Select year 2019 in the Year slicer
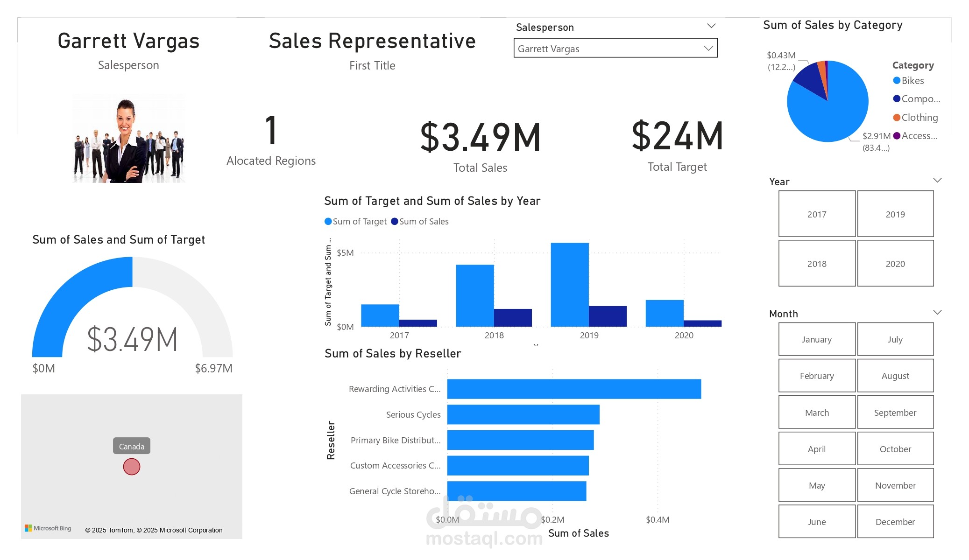 tap(895, 214)
